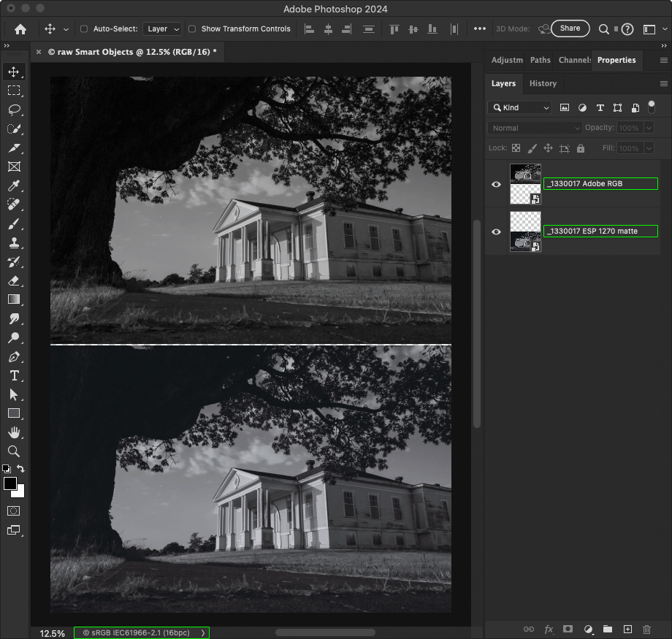Switch to the Adjustments tab

coord(507,60)
